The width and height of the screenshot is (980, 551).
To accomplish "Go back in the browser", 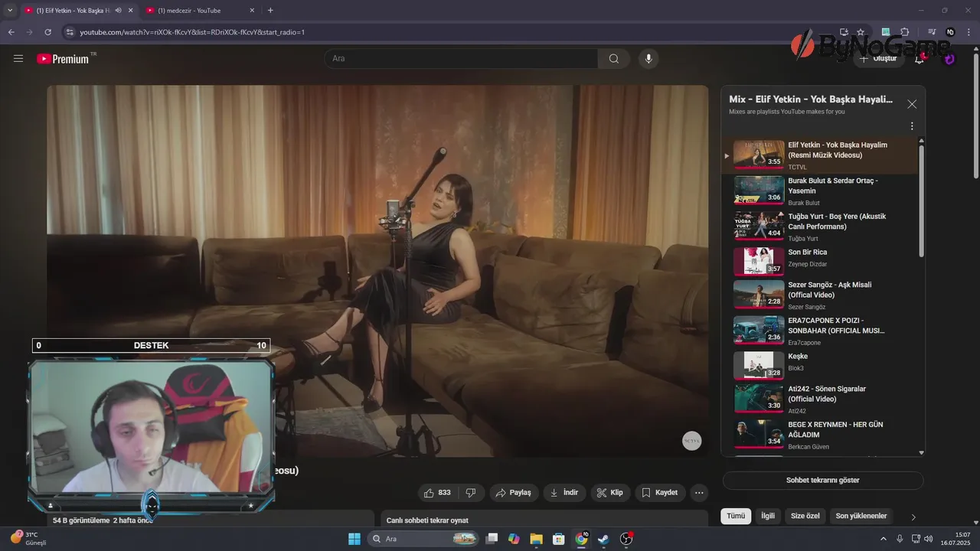I will tap(11, 32).
